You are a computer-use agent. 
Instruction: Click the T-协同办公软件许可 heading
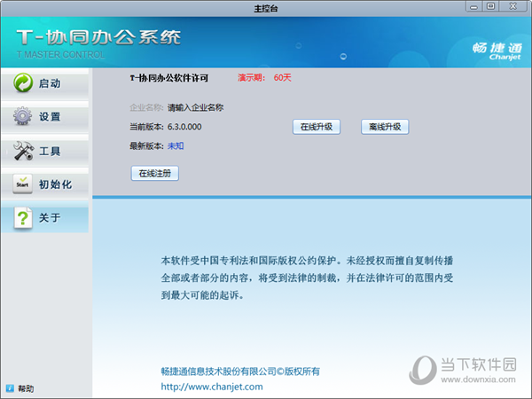tap(169, 78)
